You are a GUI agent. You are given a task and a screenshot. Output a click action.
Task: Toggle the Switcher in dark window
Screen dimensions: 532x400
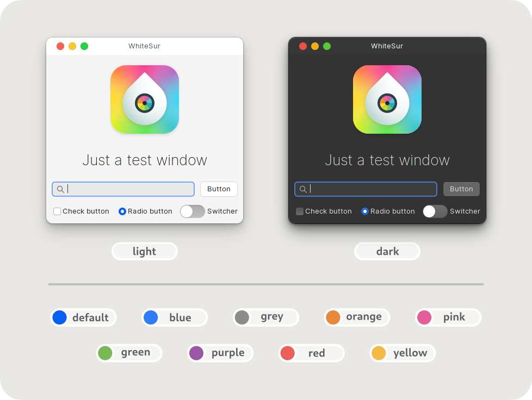pos(435,211)
